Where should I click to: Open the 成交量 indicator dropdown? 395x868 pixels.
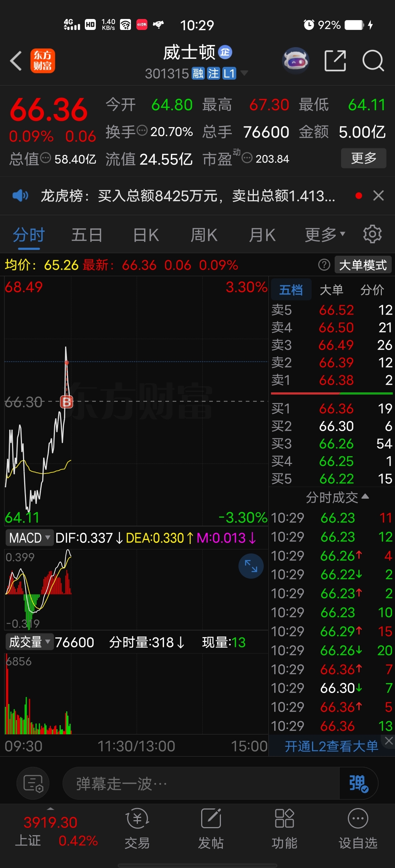click(29, 642)
